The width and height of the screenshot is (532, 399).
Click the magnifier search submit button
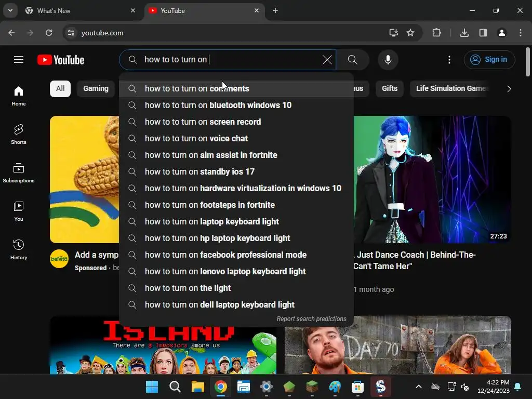coord(353,60)
